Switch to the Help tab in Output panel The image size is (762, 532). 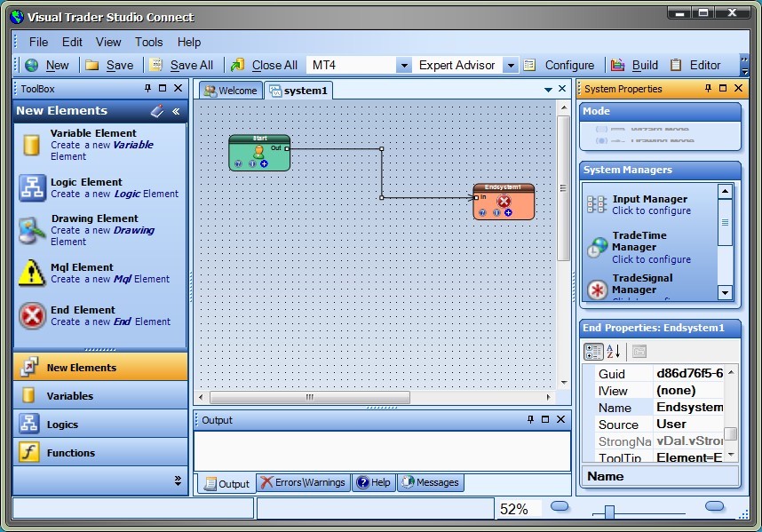[x=374, y=482]
